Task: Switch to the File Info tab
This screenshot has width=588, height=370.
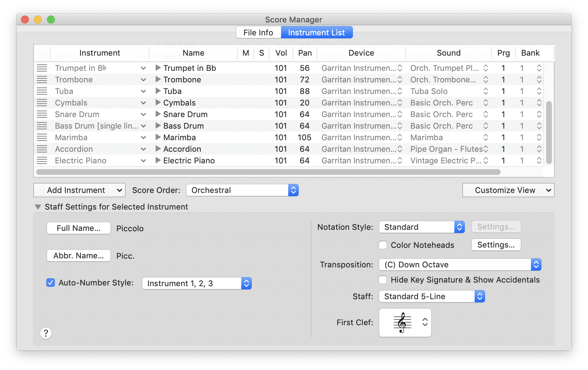Action: click(258, 33)
